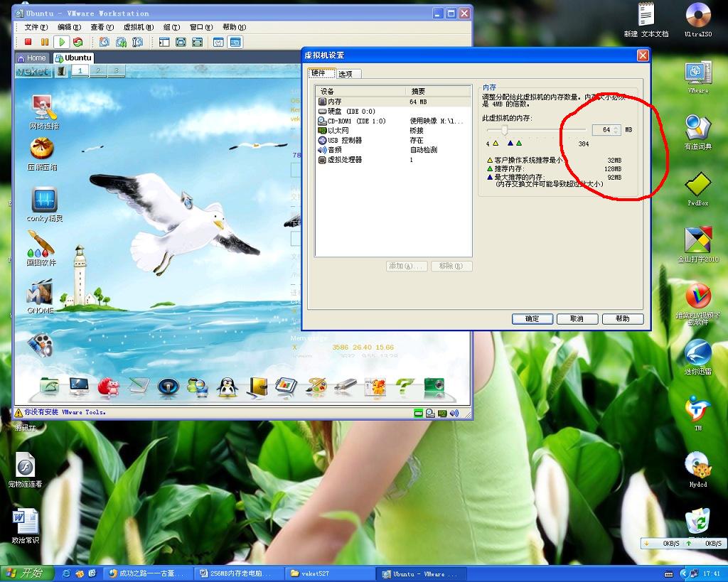Select the 虚拟处理器 device row

(392, 160)
